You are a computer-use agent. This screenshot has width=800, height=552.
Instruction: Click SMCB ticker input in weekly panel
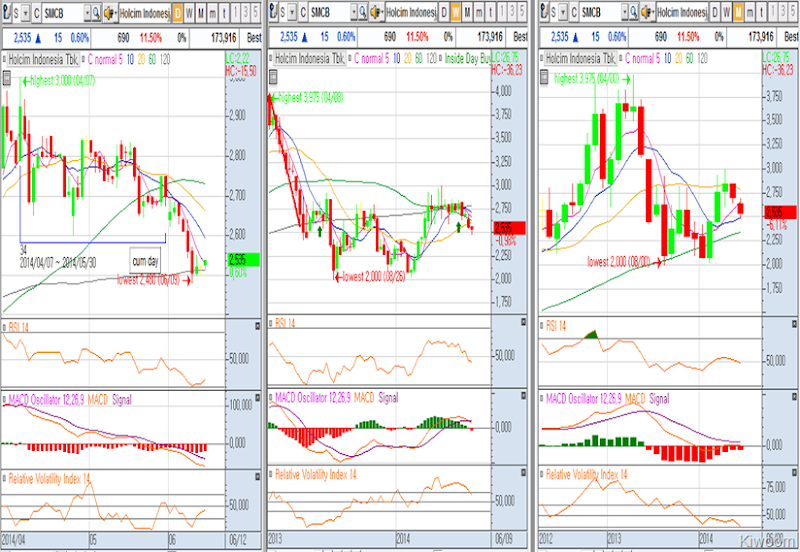click(330, 13)
